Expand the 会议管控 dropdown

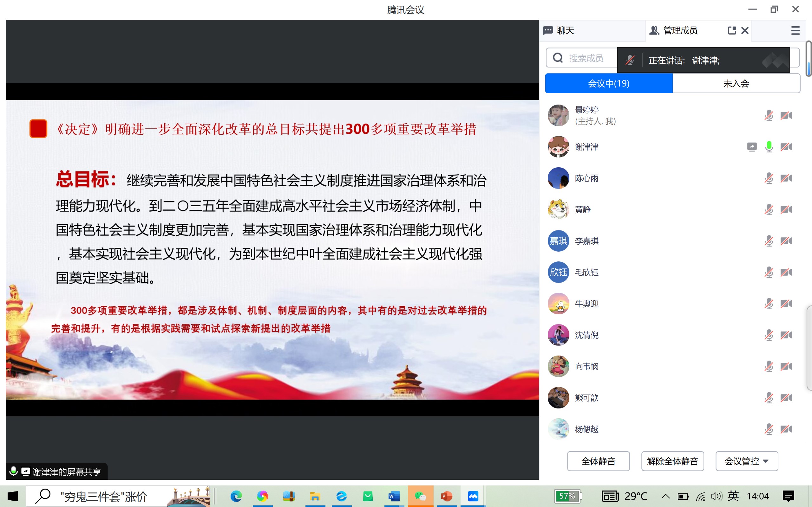click(747, 461)
